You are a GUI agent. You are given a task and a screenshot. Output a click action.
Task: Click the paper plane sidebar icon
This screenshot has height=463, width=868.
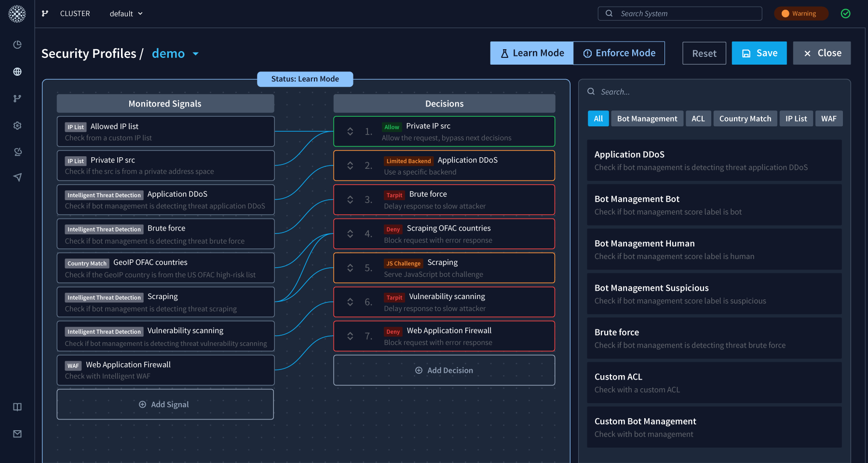(17, 177)
